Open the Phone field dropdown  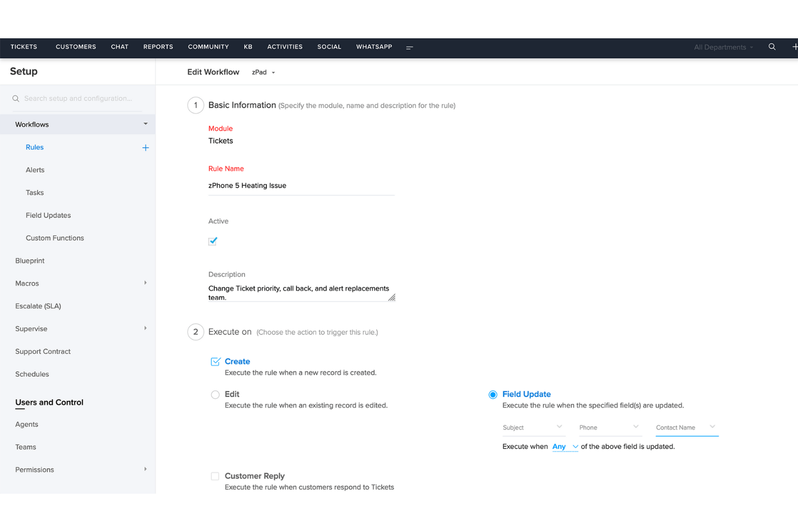pos(609,427)
